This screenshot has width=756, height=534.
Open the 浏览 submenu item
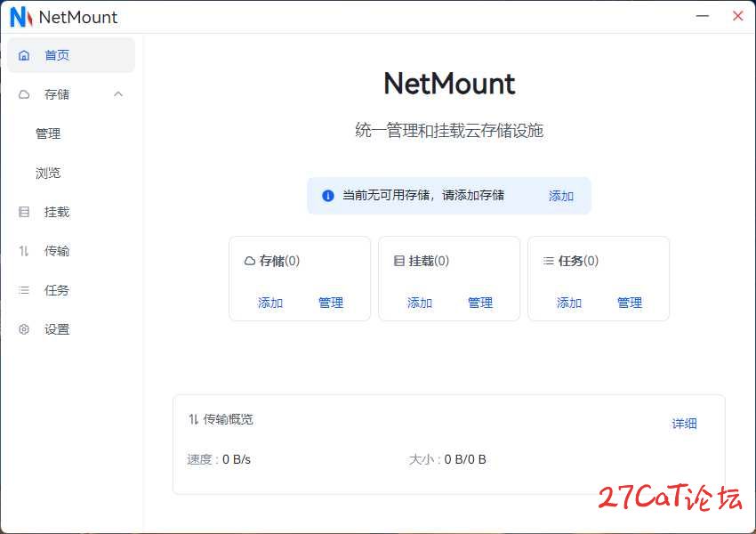pos(71,173)
